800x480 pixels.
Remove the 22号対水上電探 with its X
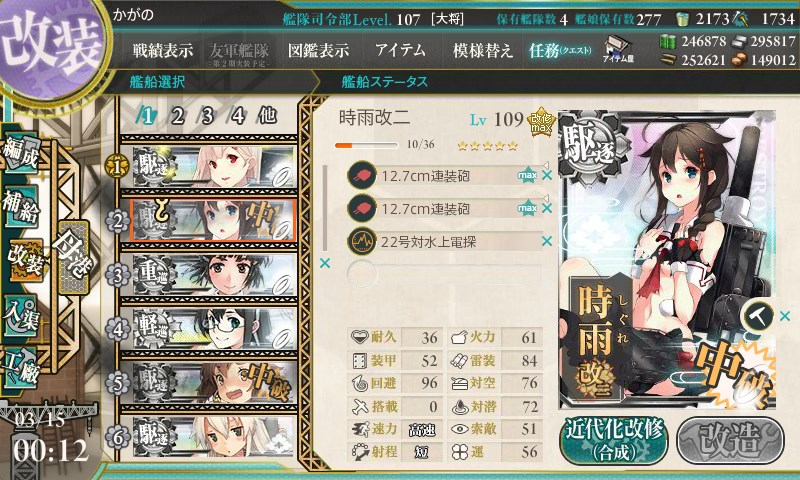pos(547,241)
